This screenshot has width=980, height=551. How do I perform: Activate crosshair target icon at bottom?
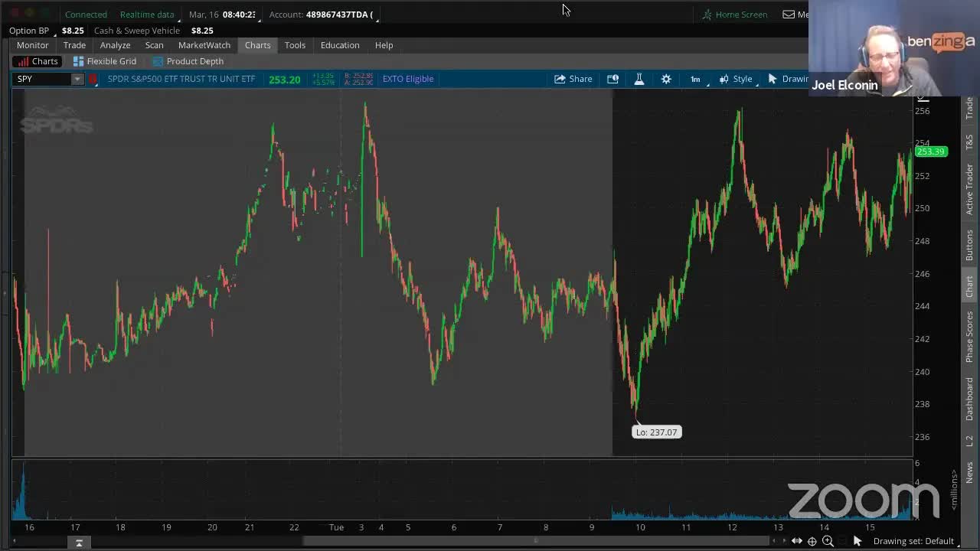tap(812, 541)
